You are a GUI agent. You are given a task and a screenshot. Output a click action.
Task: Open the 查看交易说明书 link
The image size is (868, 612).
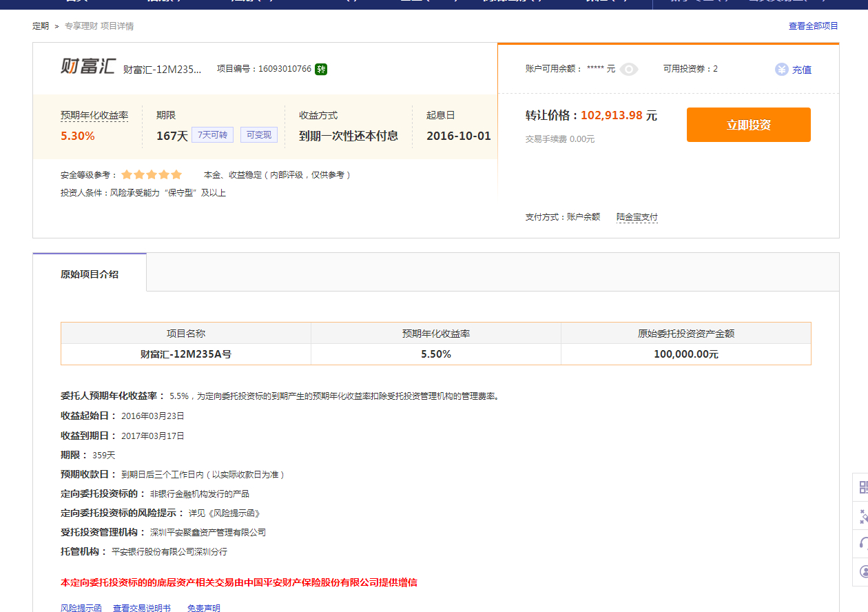click(x=142, y=609)
